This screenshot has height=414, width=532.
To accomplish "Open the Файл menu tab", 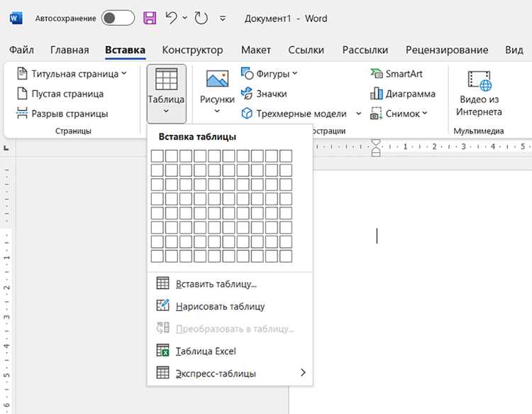I will click(21, 50).
